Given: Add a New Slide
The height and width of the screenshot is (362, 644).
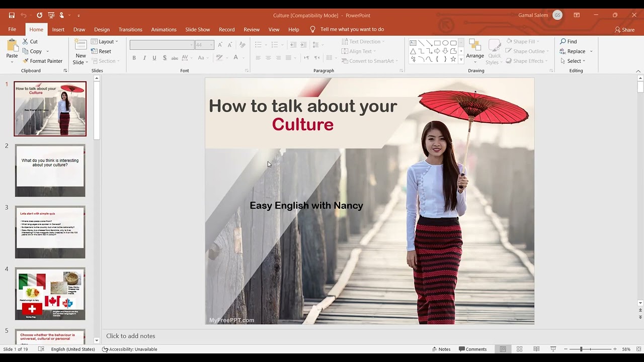Looking at the screenshot, I should point(80,52).
